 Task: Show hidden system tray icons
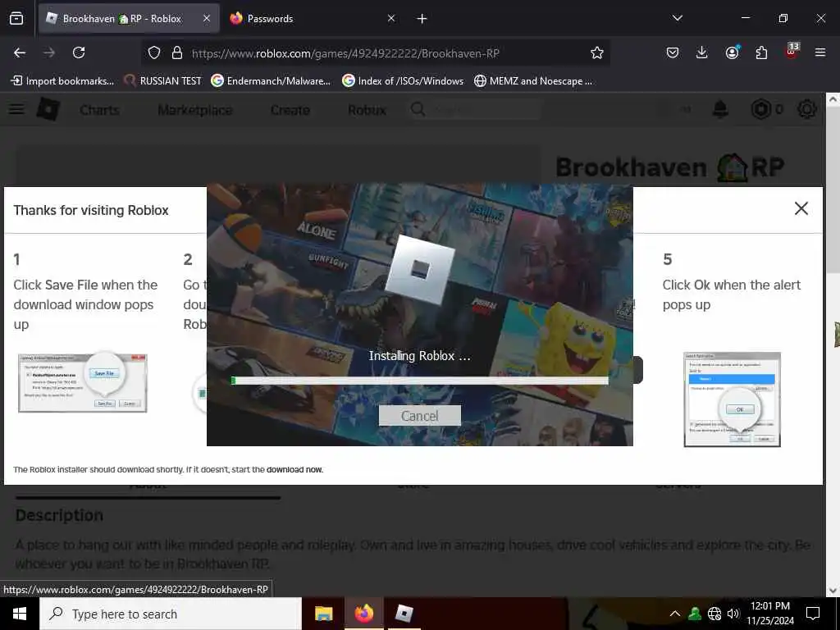[675, 614]
